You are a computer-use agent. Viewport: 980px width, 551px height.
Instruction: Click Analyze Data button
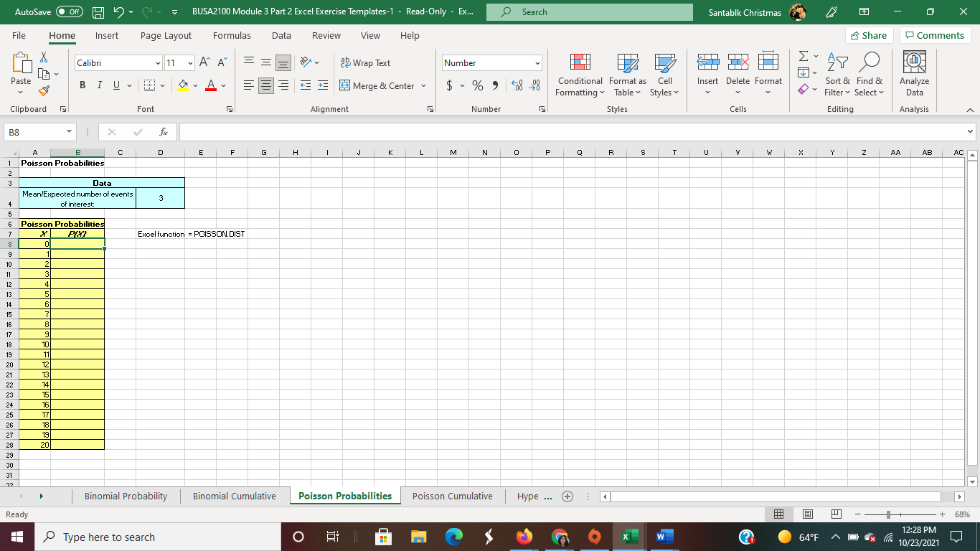[x=914, y=75]
